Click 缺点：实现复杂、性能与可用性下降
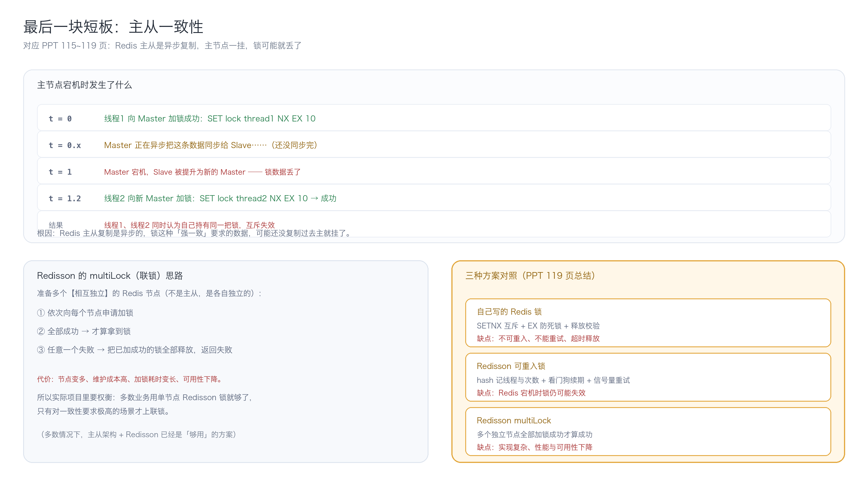868x480 pixels. click(534, 447)
